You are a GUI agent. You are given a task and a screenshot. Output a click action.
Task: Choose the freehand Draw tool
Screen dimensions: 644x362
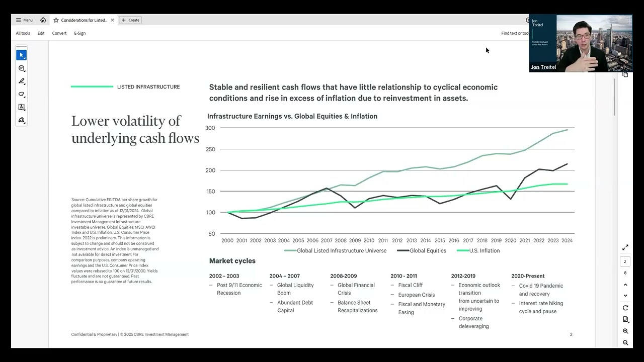point(22,94)
